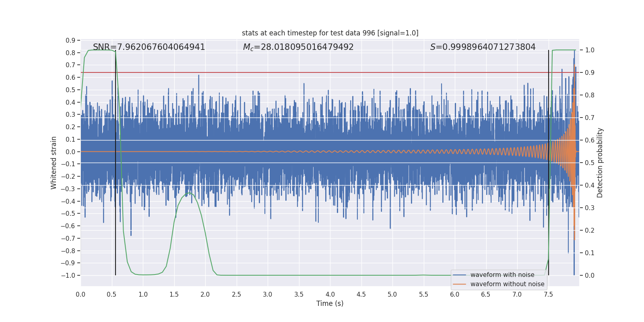The width and height of the screenshot is (644, 322).
Task: Select the 'Whitened strain' y-axis label
Action: pyautogui.click(x=54, y=163)
